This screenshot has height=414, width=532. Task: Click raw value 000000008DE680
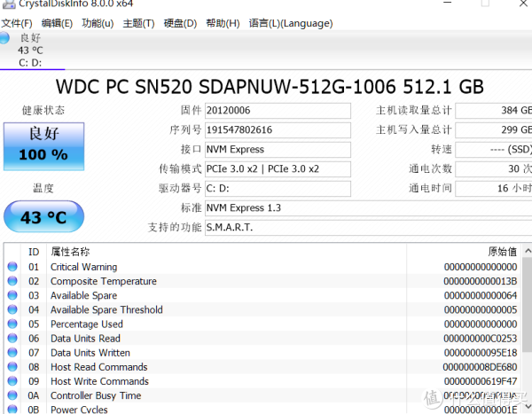(480, 367)
